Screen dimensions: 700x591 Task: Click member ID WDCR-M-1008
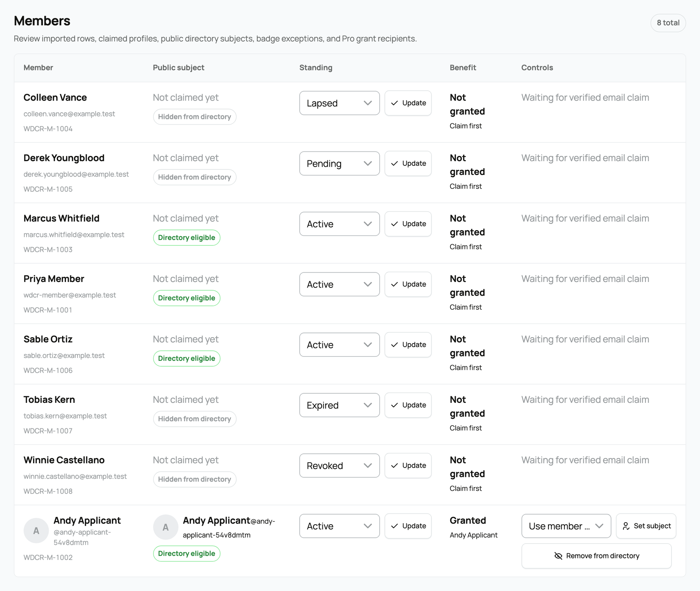[x=48, y=492]
